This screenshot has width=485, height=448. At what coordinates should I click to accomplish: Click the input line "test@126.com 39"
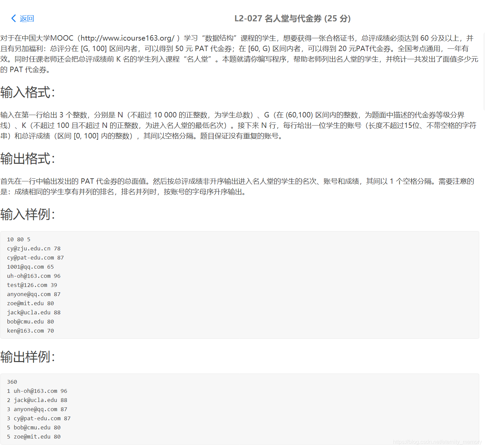coord(32,285)
